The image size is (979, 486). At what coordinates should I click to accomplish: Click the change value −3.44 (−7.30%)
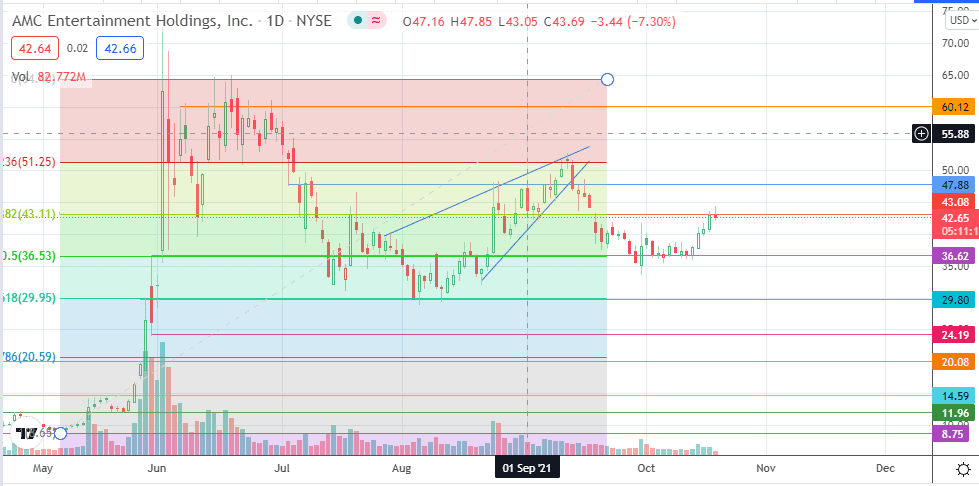(632, 22)
